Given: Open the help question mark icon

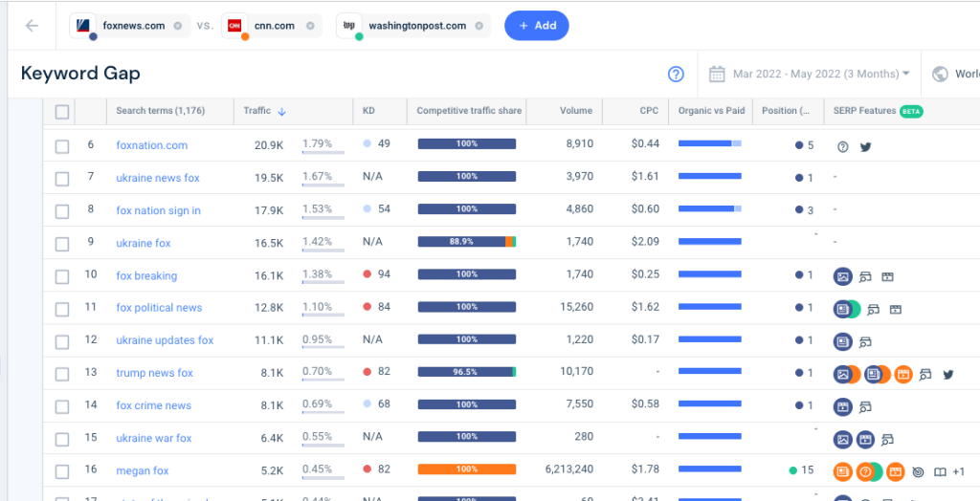Looking at the screenshot, I should click(676, 75).
